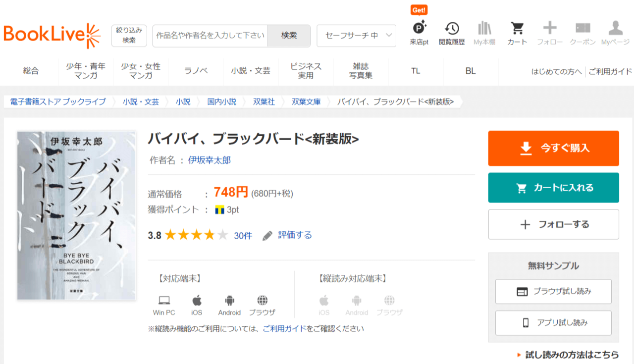Open the 30件 reviews link

[x=243, y=236]
